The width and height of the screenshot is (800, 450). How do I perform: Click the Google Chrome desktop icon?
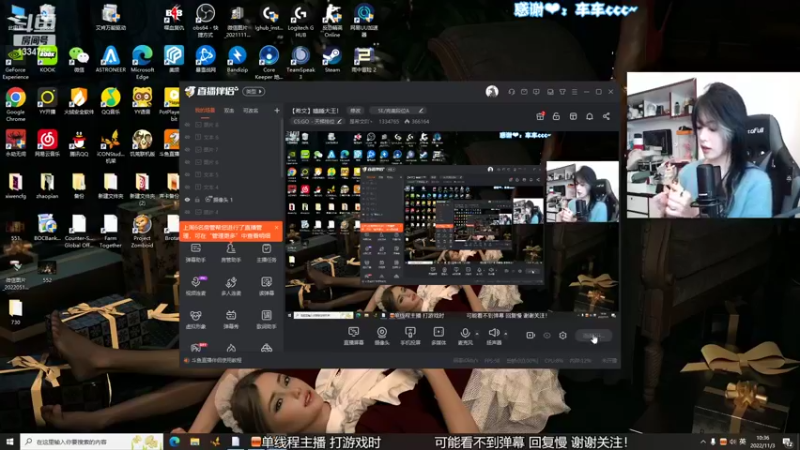pyautogui.click(x=16, y=105)
